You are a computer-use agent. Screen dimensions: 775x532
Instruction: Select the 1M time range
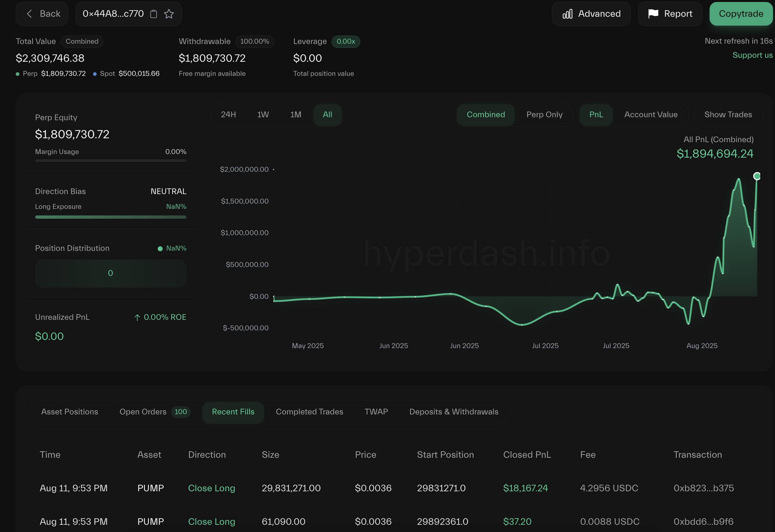point(295,115)
